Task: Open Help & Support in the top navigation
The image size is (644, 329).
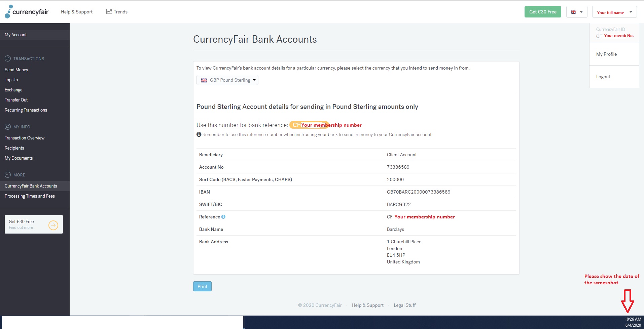Action: pyautogui.click(x=77, y=12)
